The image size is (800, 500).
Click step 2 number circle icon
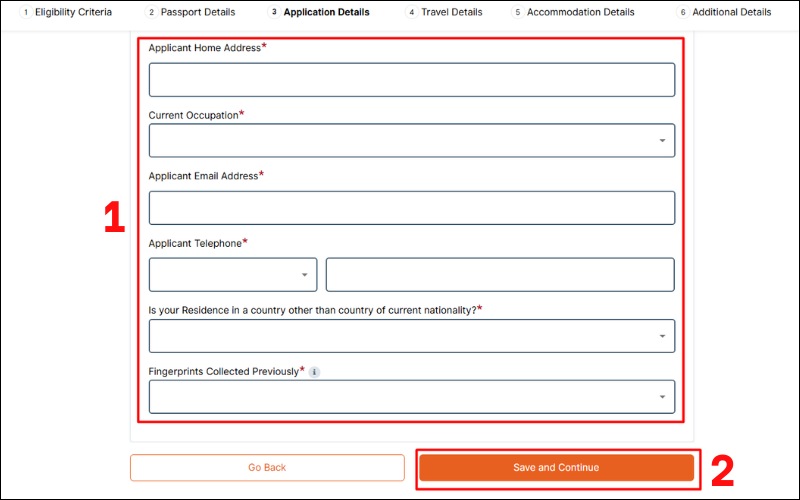(151, 13)
